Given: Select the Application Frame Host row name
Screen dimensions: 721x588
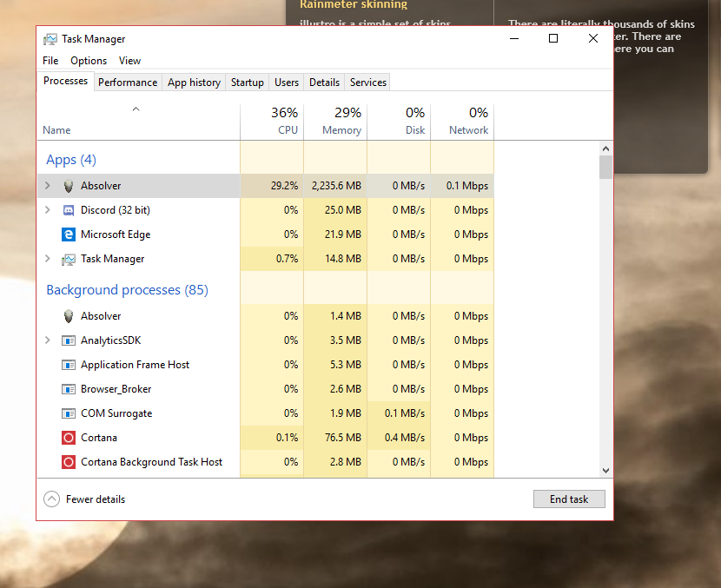Looking at the screenshot, I should pos(135,365).
